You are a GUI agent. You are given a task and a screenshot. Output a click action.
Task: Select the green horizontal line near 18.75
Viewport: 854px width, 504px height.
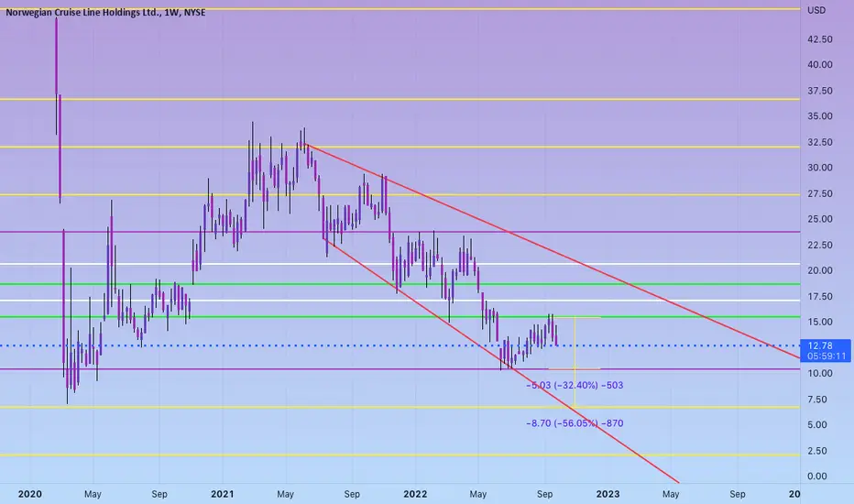(400, 284)
